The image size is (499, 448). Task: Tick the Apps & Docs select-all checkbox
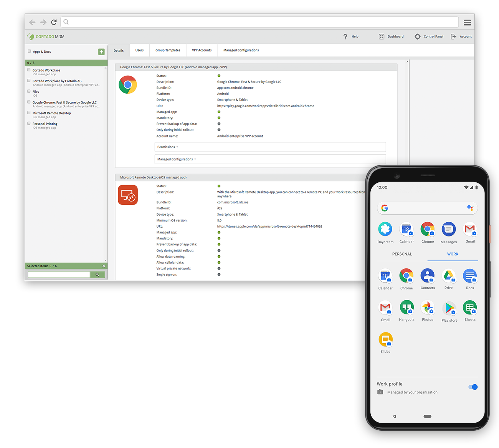[x=29, y=51]
